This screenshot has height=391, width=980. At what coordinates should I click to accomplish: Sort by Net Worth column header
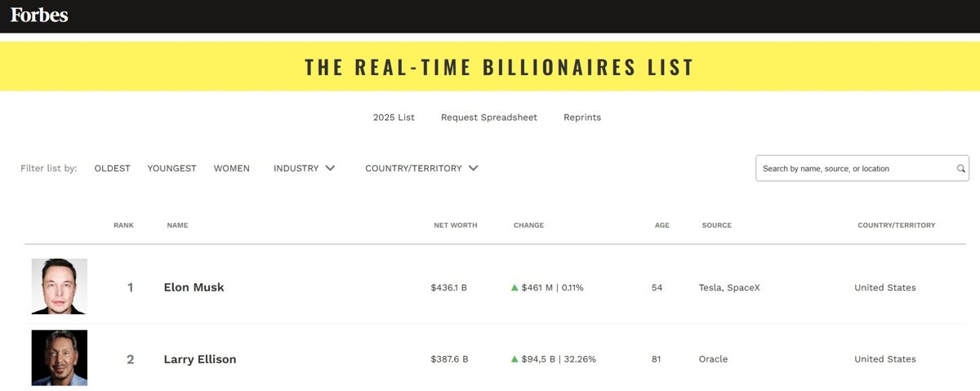[456, 225]
